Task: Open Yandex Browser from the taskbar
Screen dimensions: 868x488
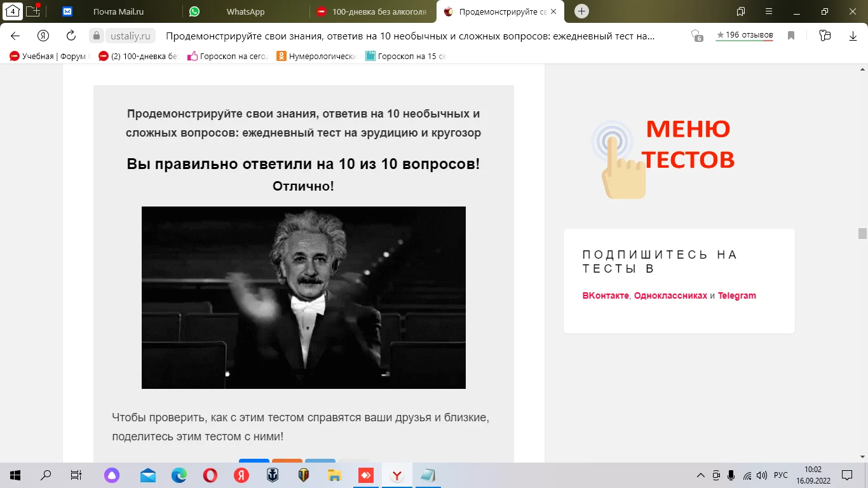Action: [x=396, y=475]
